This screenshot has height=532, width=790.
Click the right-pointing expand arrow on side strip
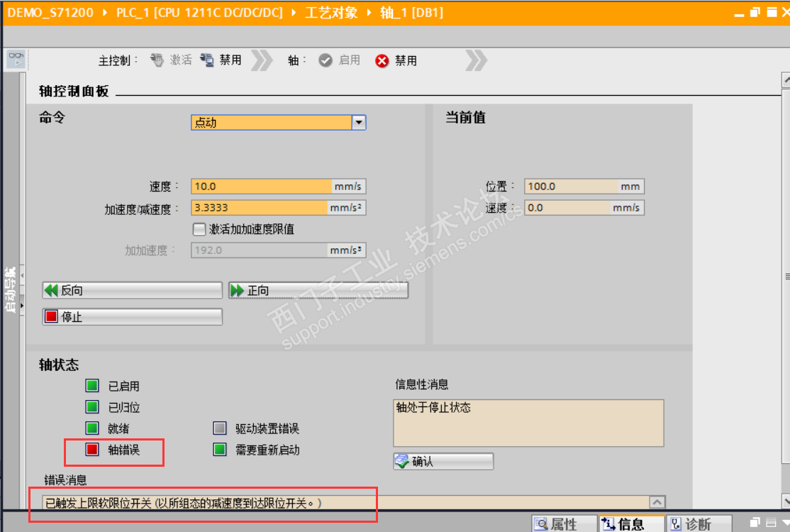(x=22, y=305)
